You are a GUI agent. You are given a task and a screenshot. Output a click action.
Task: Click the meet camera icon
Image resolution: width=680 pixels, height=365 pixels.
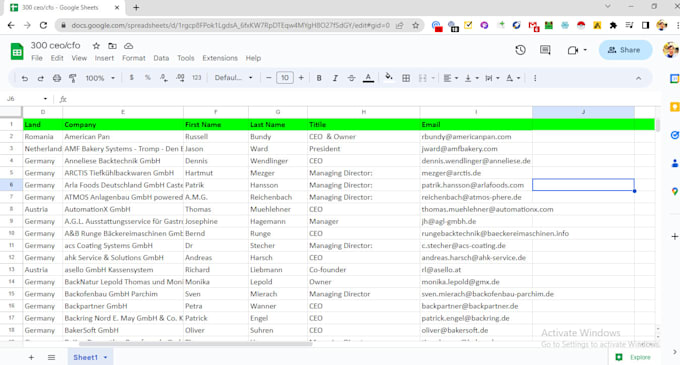(573, 50)
